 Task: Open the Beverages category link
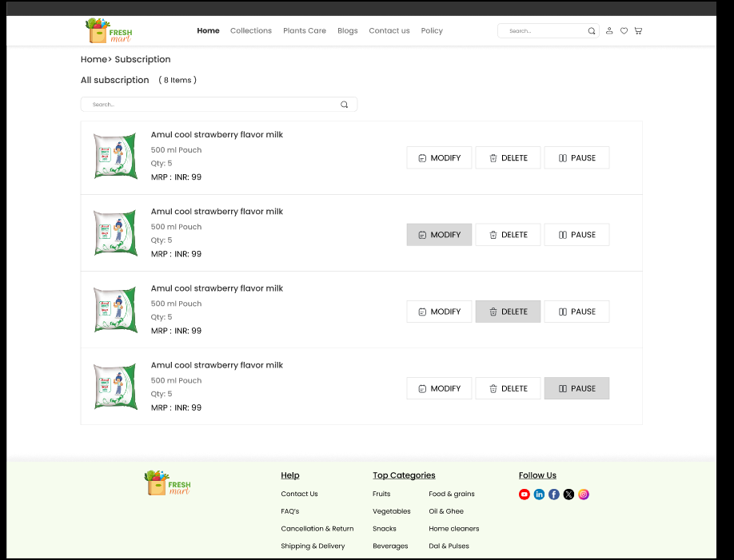[x=390, y=546]
